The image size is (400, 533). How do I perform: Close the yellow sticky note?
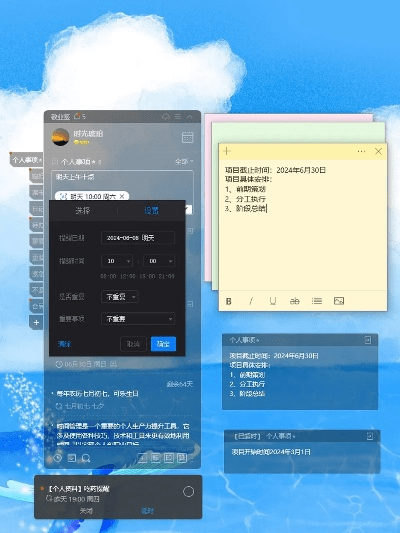tap(378, 151)
